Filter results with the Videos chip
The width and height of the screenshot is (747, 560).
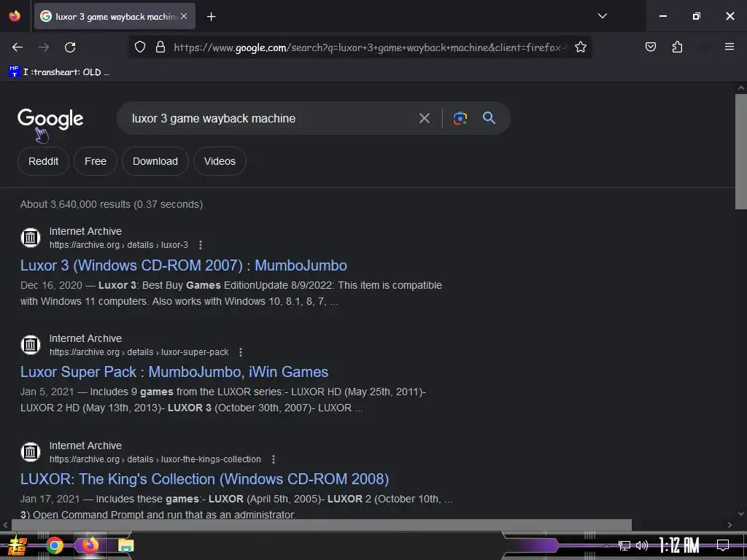[x=220, y=161]
